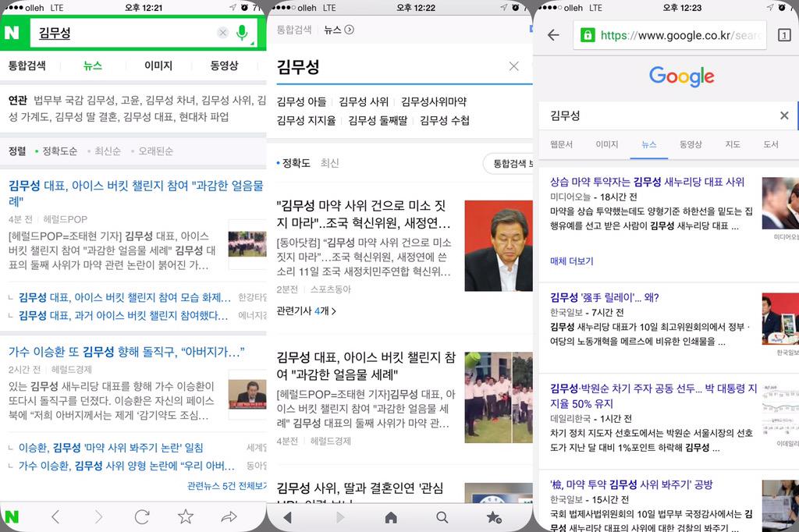Open Google result 檢, 마약 투약 김무성 사위 봐주기 공방
This screenshot has width=799, height=532.
click(631, 484)
